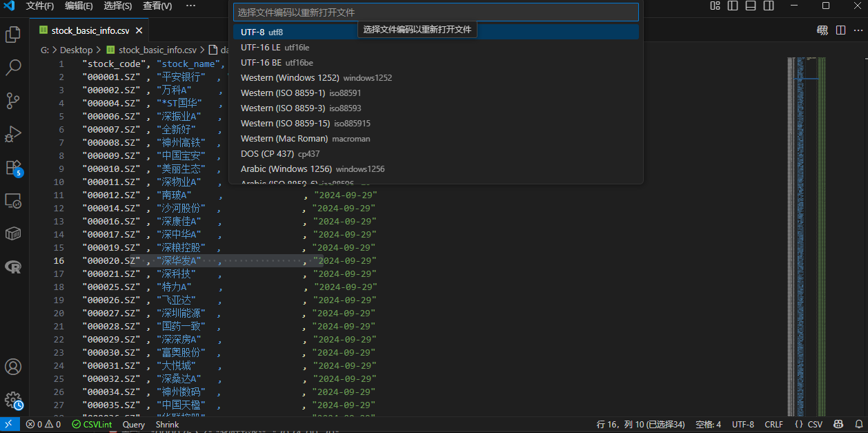Click the text "000001.SZ" on line 2
The height and width of the screenshot is (433, 868).
pyautogui.click(x=112, y=77)
